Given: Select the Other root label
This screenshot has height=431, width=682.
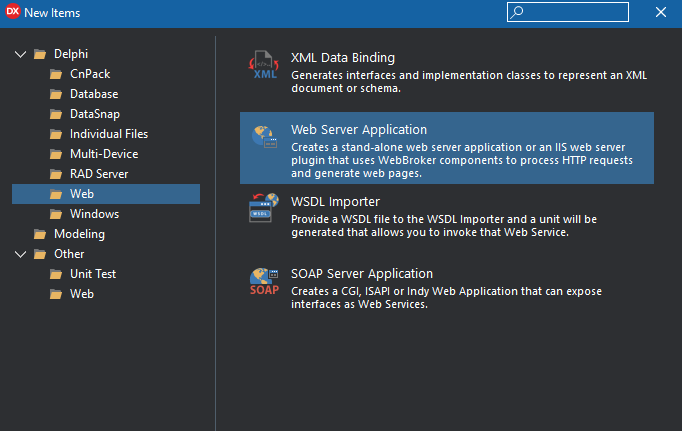Looking at the screenshot, I should pos(69,254).
